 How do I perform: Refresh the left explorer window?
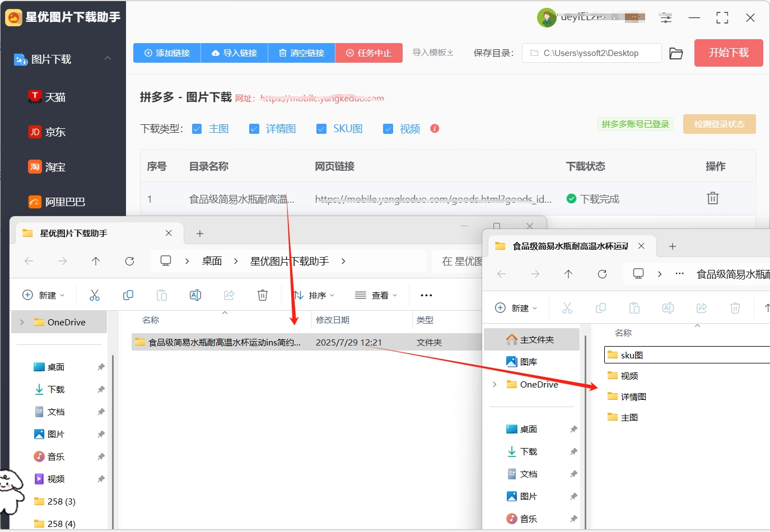coord(129,261)
